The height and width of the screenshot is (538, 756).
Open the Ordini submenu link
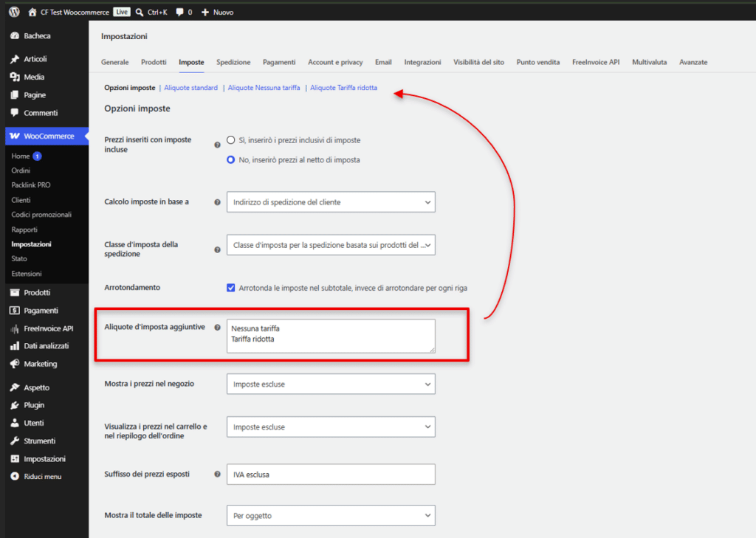tap(21, 170)
